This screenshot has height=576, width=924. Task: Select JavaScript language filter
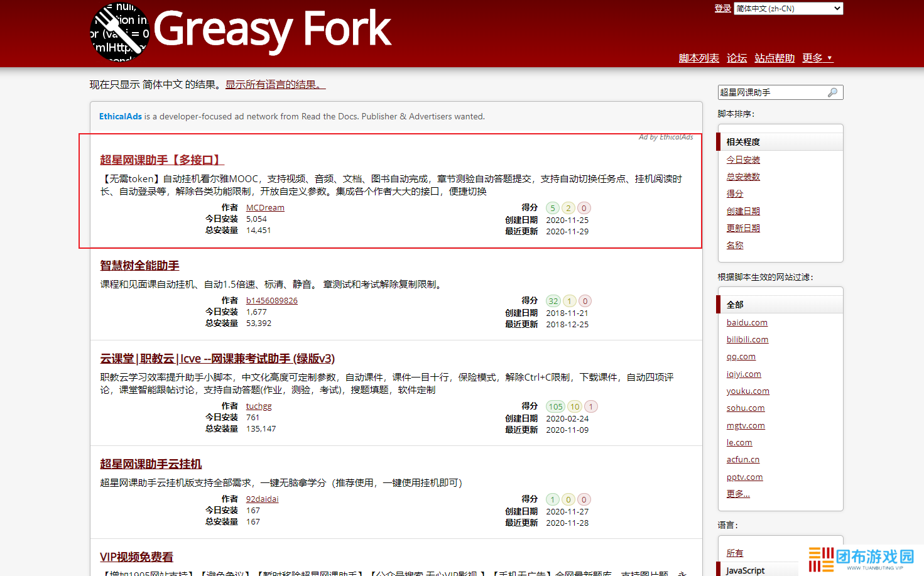(746, 570)
